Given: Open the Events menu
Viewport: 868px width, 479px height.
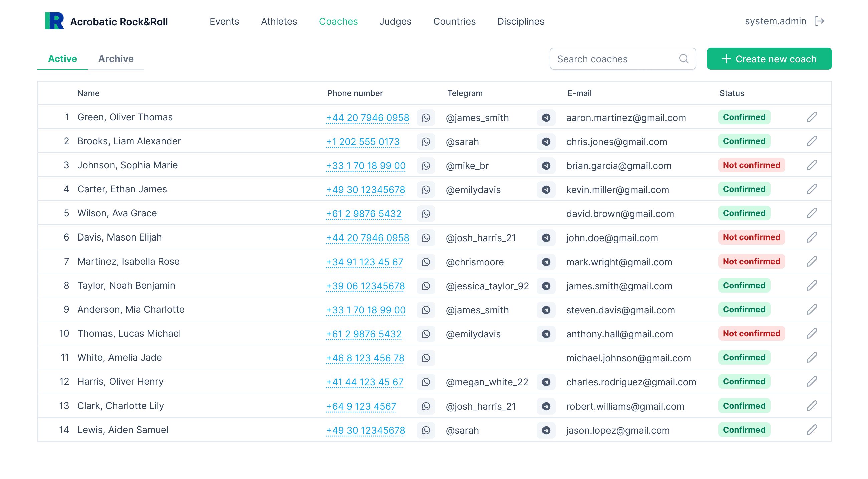Looking at the screenshot, I should click(x=224, y=21).
